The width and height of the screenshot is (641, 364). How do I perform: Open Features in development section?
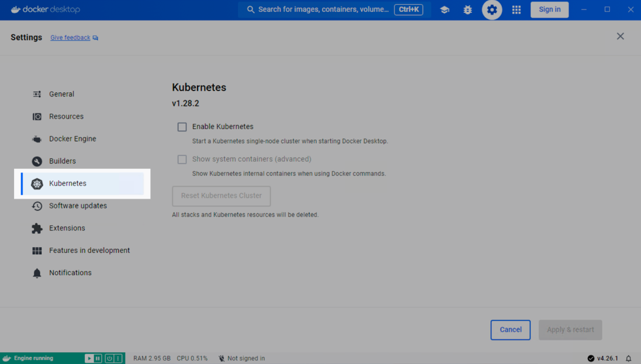pos(89,251)
